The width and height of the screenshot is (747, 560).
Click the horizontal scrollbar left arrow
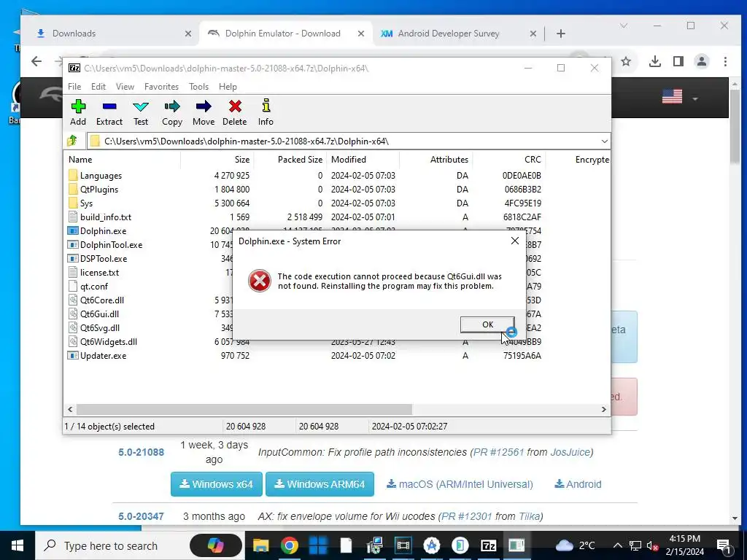coord(71,409)
